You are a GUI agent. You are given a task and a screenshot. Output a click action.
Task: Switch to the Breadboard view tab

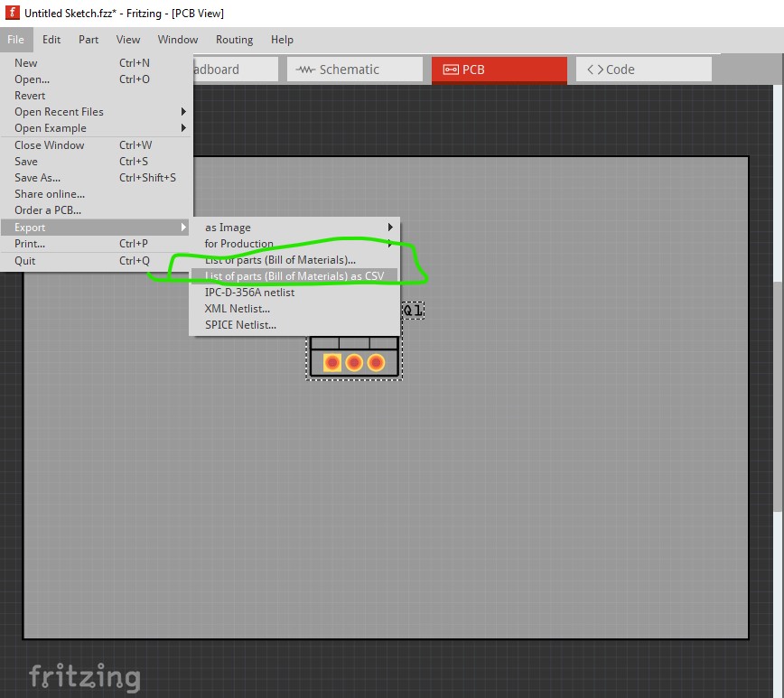pos(235,70)
